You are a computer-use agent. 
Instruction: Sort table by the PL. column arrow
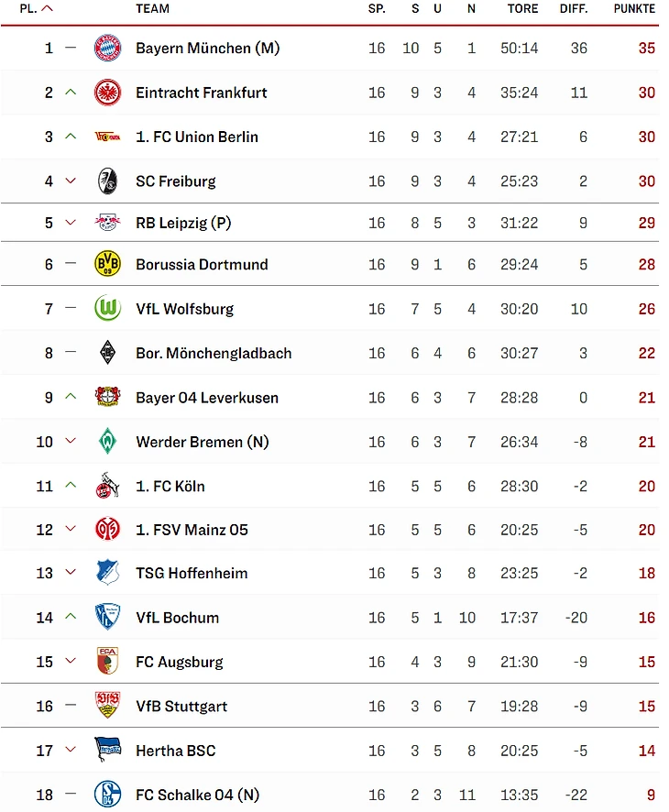tap(48, 8)
